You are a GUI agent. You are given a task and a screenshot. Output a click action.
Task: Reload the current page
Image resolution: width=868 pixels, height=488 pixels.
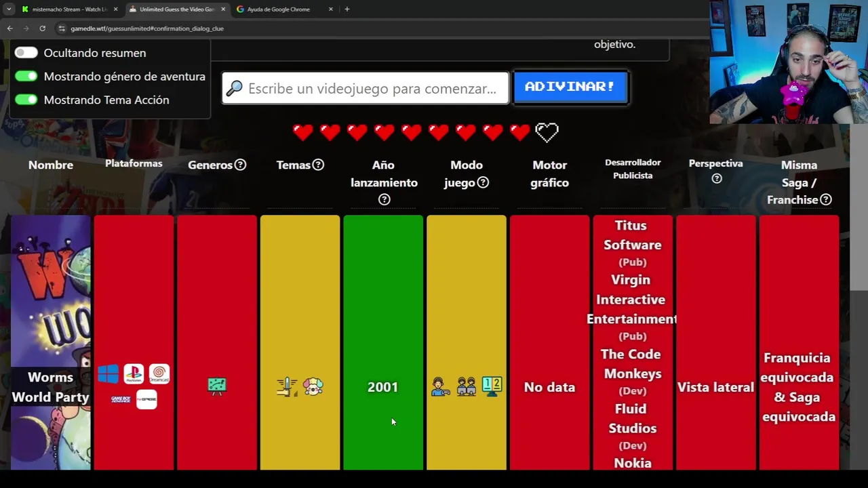[x=42, y=28]
